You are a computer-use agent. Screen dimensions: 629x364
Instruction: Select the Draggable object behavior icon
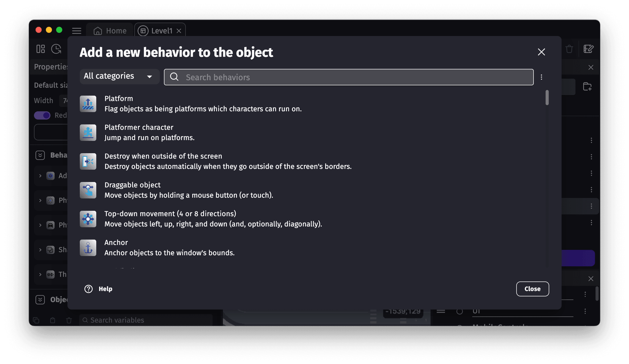point(88,190)
